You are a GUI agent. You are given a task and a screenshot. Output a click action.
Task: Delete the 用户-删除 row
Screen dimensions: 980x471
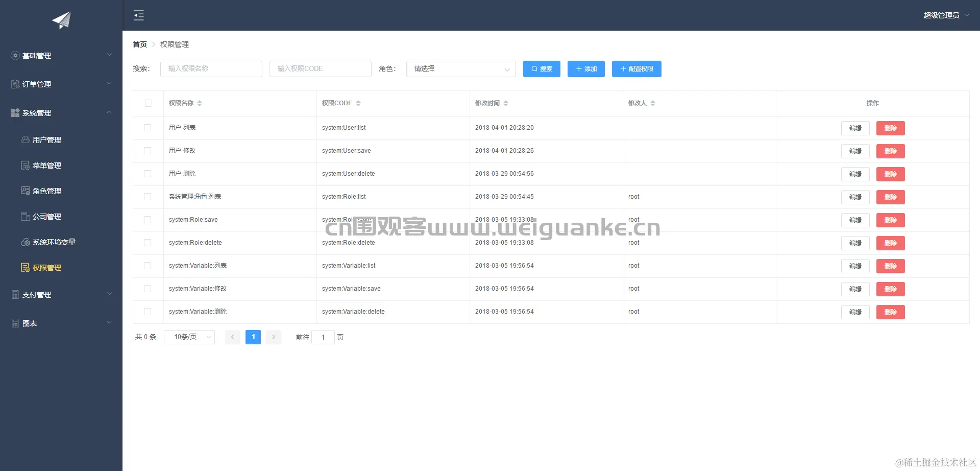(x=890, y=174)
